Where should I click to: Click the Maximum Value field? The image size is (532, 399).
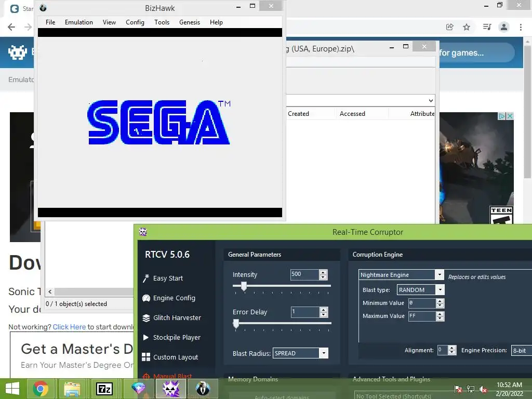click(422, 316)
